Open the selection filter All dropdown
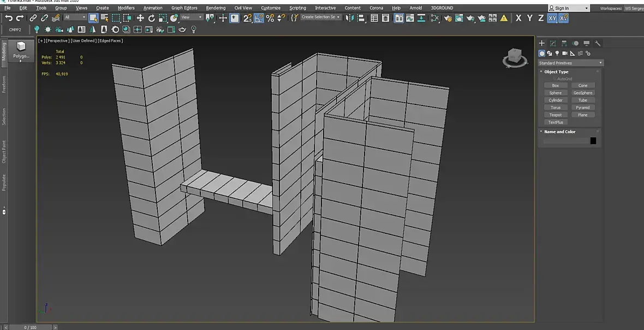This screenshot has height=330, width=644. pos(75,17)
